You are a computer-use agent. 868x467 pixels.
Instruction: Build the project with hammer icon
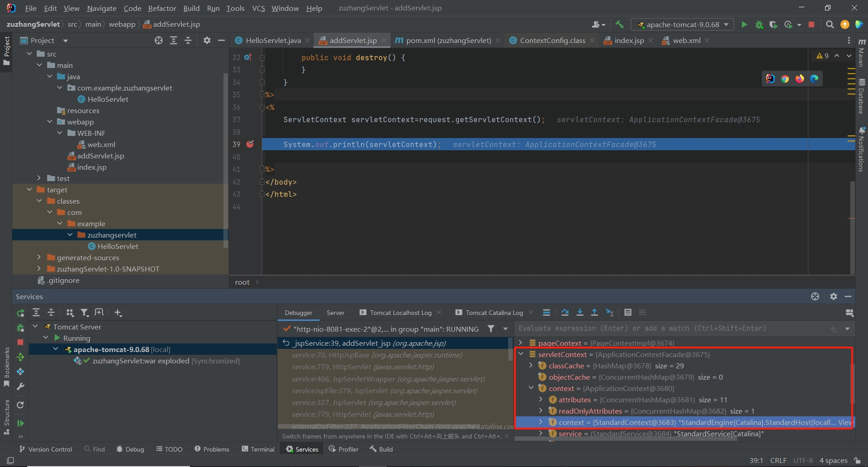pos(619,24)
